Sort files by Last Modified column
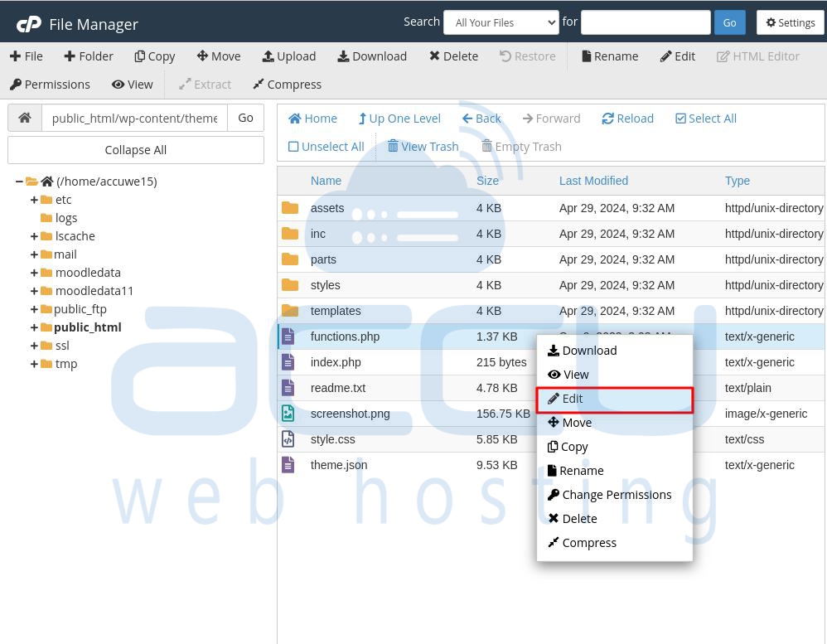The height and width of the screenshot is (644, 827). [593, 181]
